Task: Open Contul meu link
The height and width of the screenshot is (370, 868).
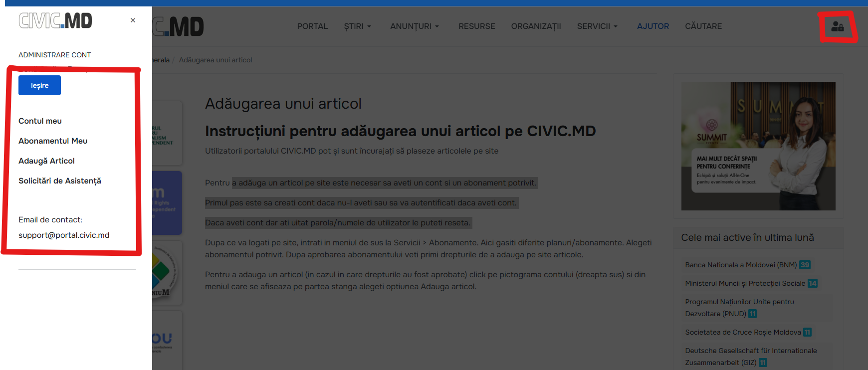Action: point(40,121)
